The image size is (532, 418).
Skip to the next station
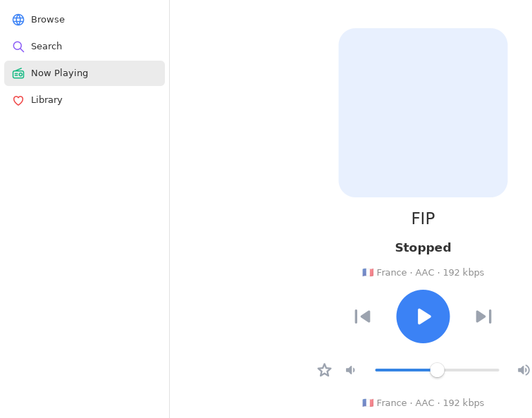click(483, 316)
